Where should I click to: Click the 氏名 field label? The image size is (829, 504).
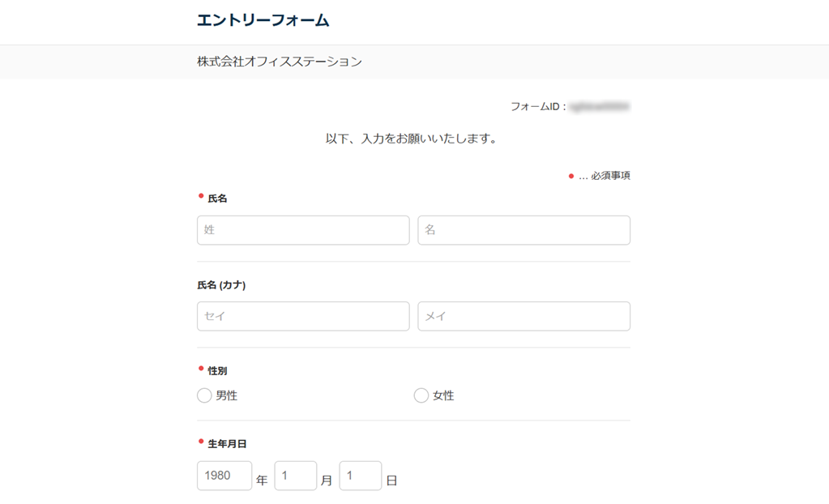[218, 199]
